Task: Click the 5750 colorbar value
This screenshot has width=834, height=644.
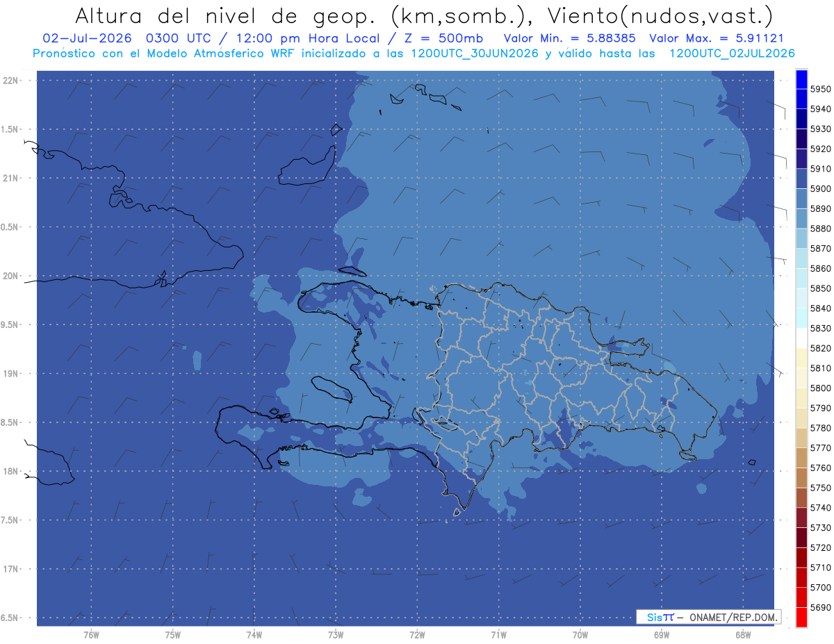Action: click(821, 488)
